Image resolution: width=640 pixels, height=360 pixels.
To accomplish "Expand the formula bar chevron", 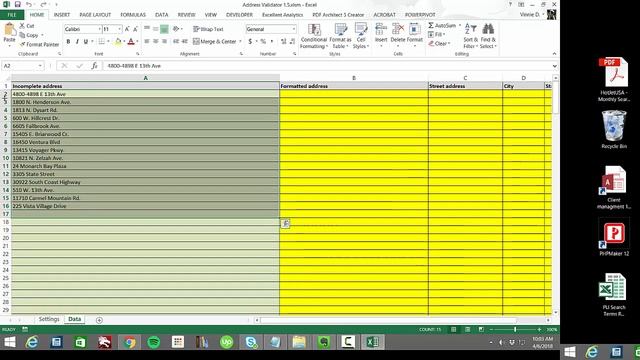I will tap(554, 66).
